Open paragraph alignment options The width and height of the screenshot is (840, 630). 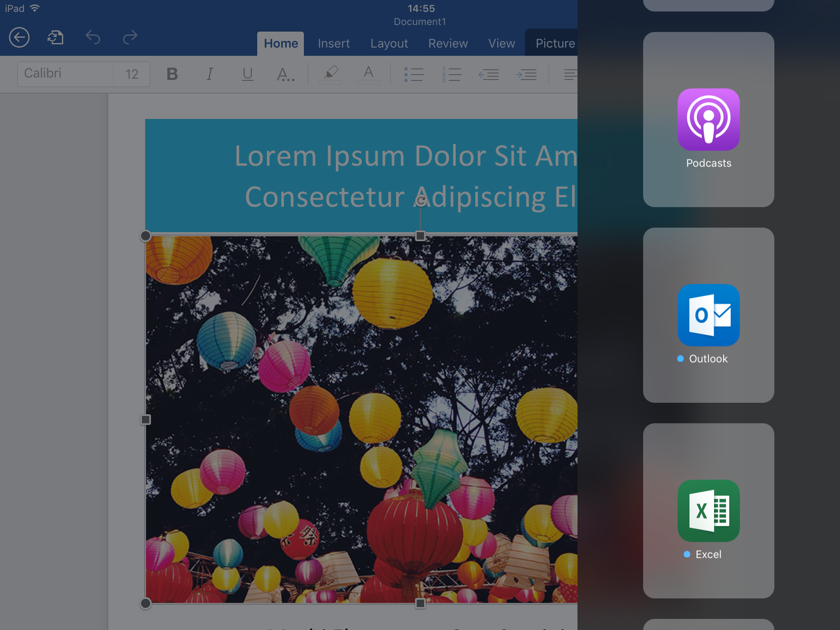[571, 74]
